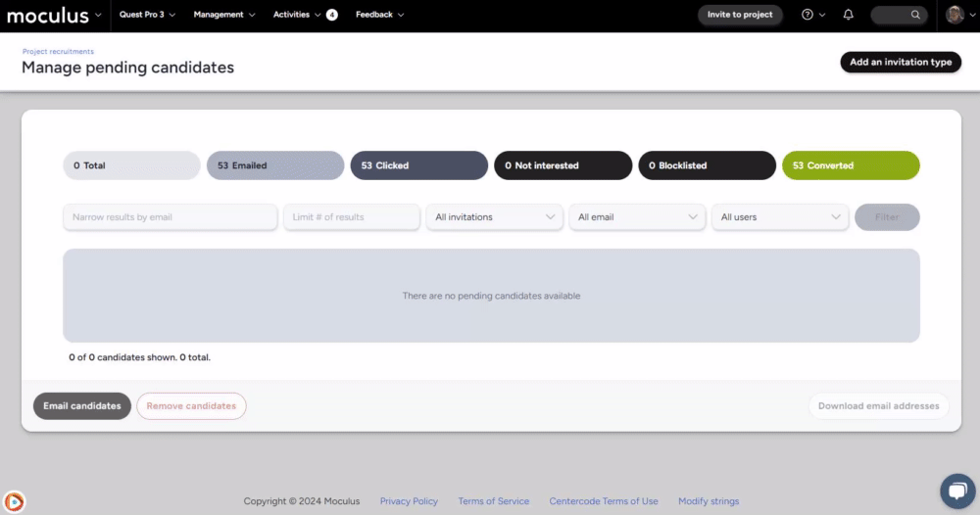The image size is (980, 515).
Task: Open the Quest Pro 3 project menu
Action: (x=147, y=15)
